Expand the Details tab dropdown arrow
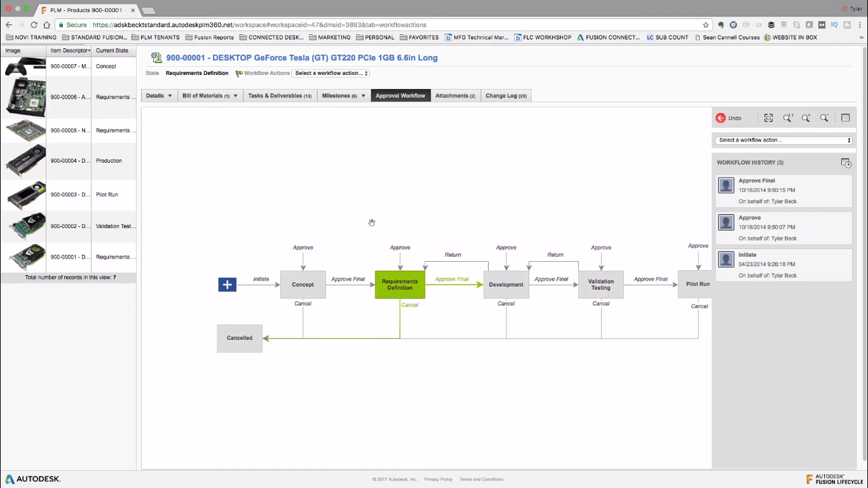 point(170,96)
